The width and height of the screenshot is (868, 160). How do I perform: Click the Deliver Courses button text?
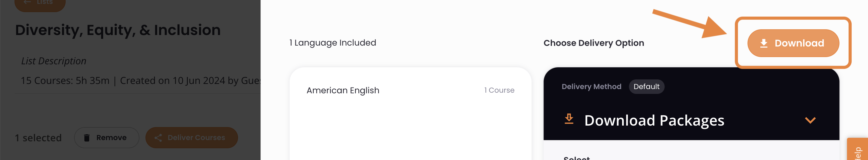[x=196, y=138]
